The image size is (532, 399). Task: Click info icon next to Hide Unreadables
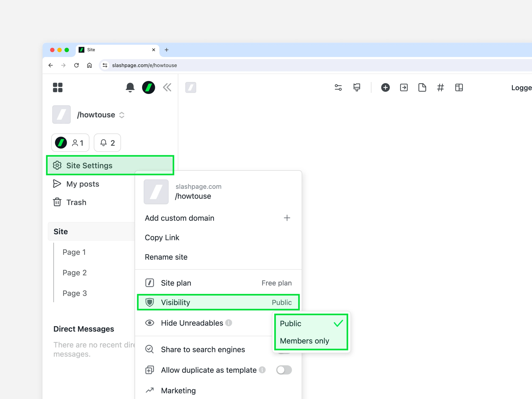[x=229, y=323]
